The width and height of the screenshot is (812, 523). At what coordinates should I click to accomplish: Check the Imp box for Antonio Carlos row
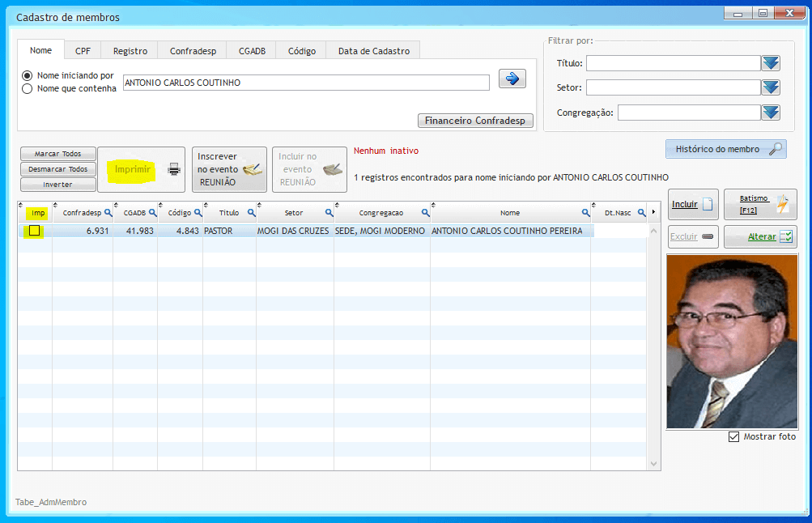pyautogui.click(x=35, y=231)
